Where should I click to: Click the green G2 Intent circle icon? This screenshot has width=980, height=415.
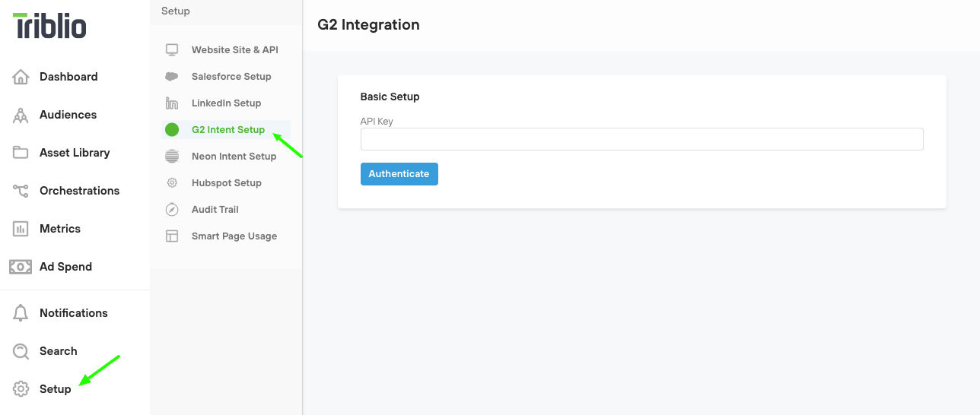point(172,130)
